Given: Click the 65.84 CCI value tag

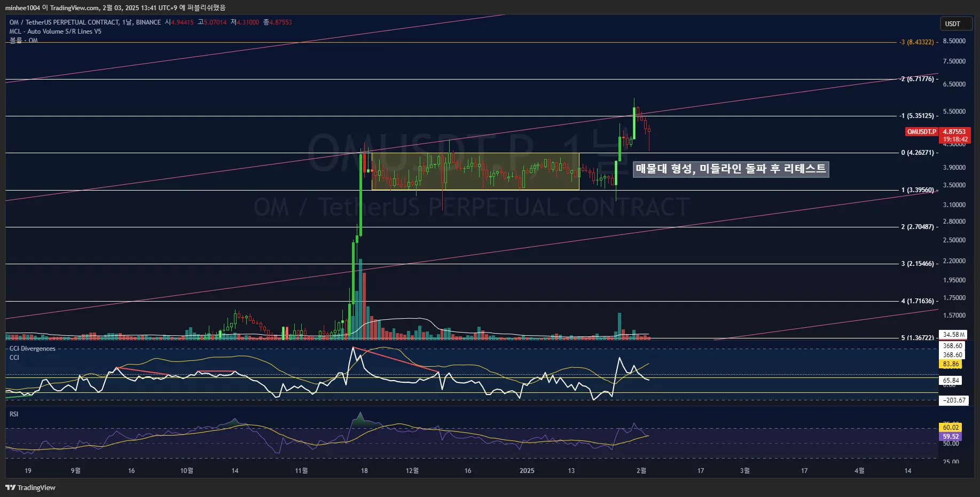Looking at the screenshot, I should point(951,381).
